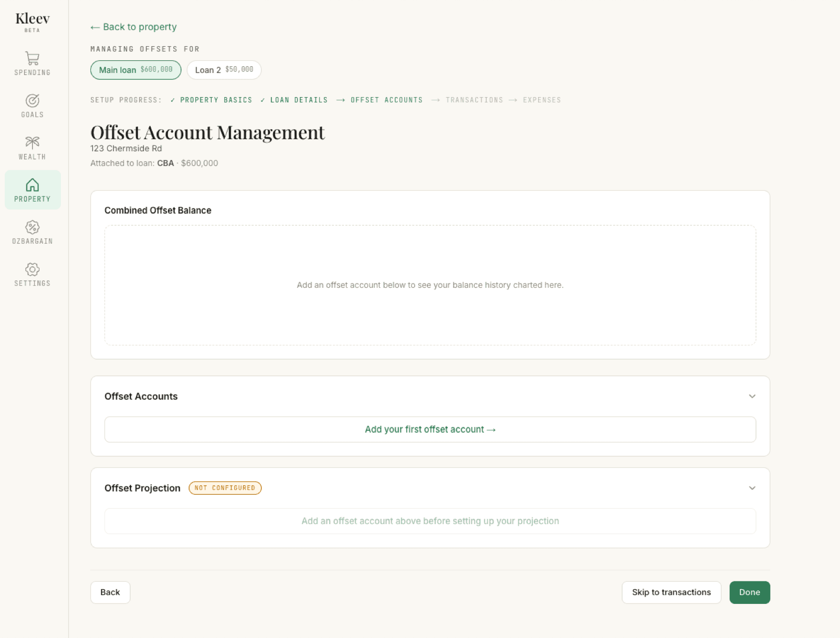Click the Managing Offsets For label
Image resolution: width=840 pixels, height=638 pixels.
tap(145, 49)
